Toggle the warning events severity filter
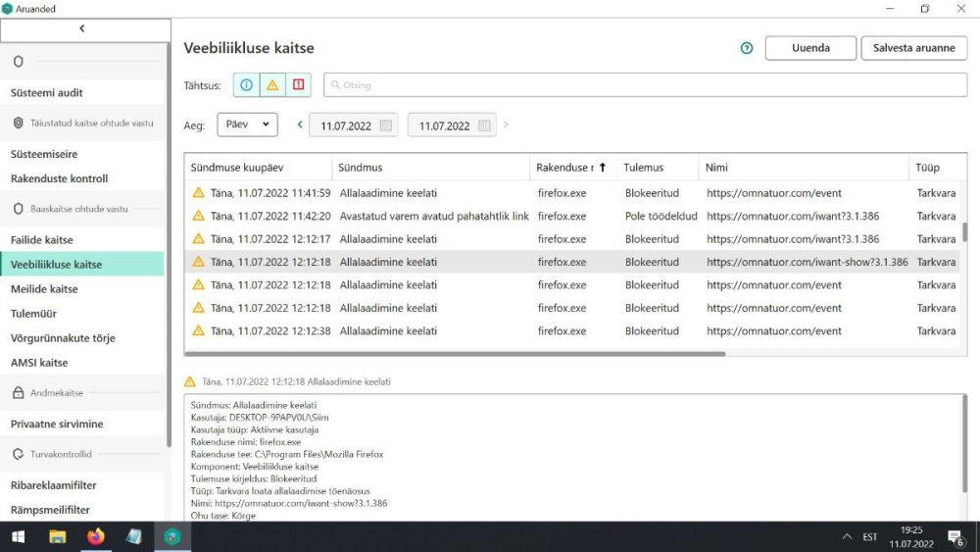The image size is (980, 552). pyautogui.click(x=272, y=85)
